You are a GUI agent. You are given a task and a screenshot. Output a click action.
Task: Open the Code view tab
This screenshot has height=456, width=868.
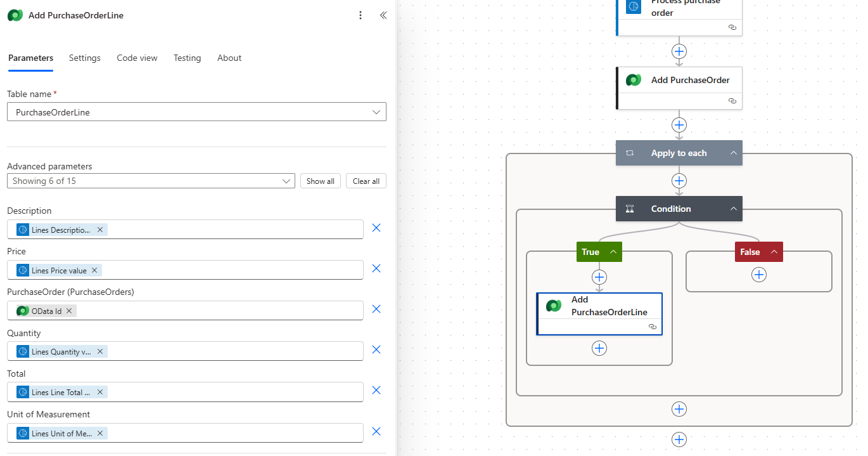click(x=137, y=58)
